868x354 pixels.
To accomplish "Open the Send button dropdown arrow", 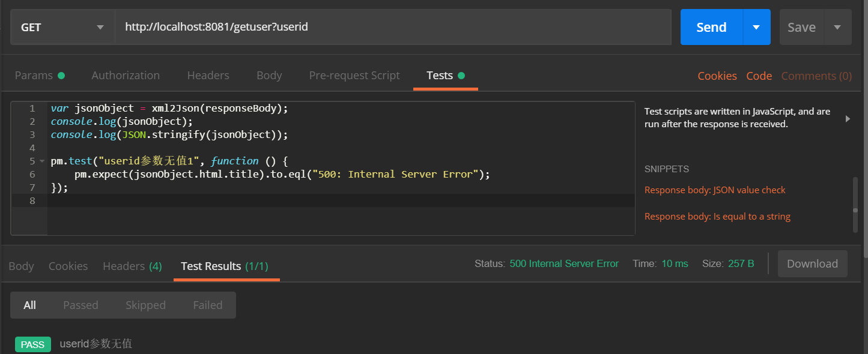I will pos(756,28).
